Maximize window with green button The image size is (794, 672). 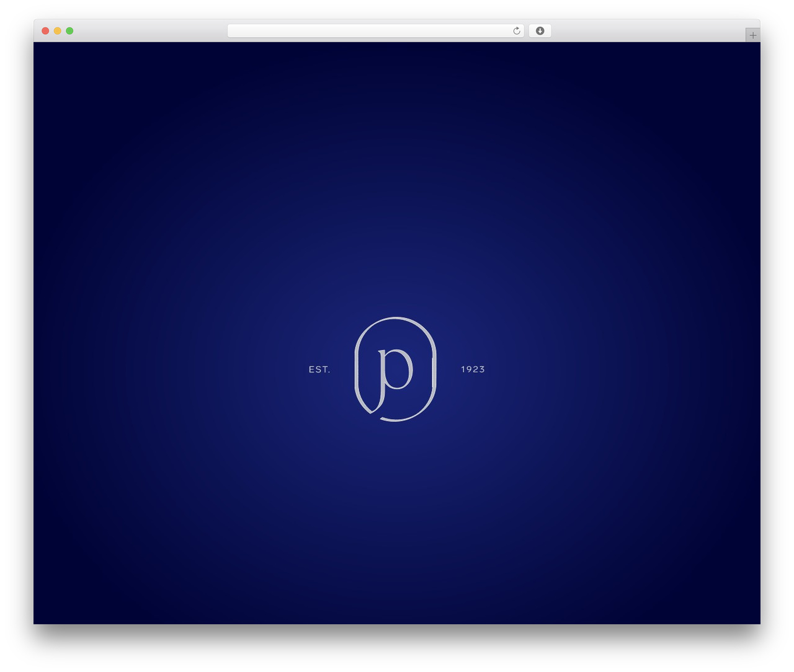[69, 31]
